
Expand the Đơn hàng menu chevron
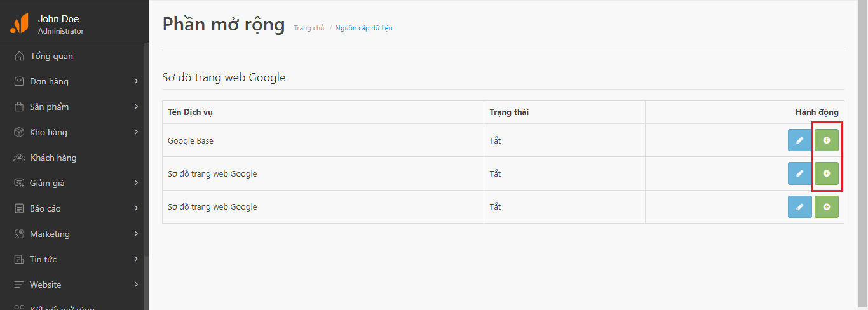click(136, 81)
